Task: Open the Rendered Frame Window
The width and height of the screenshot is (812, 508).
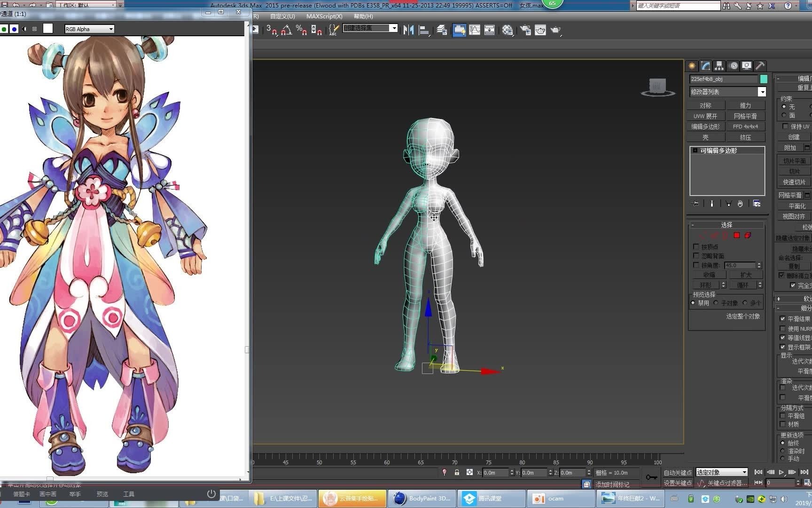Action: pos(540,30)
